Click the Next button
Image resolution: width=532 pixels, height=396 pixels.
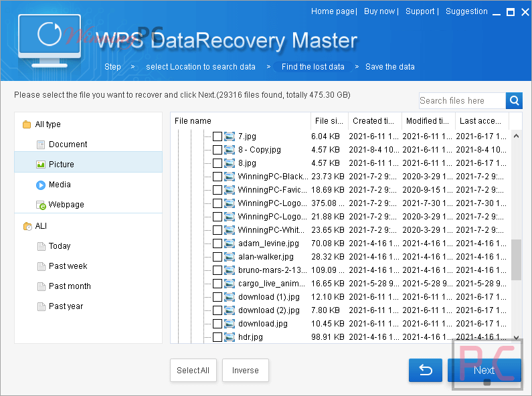coord(484,370)
